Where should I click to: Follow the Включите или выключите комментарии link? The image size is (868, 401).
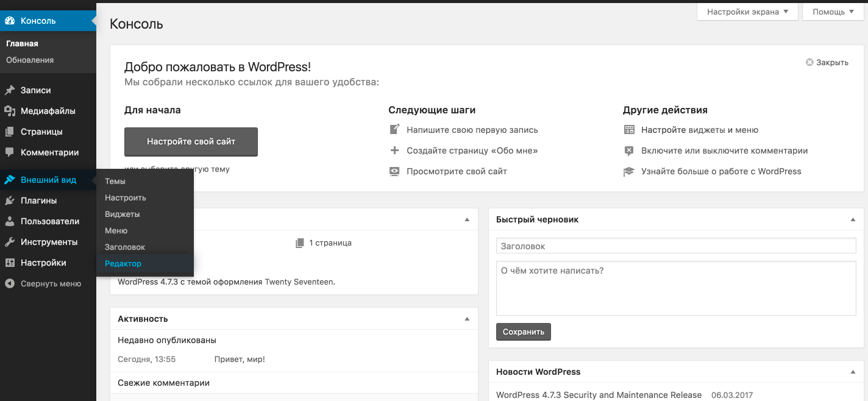pos(724,151)
